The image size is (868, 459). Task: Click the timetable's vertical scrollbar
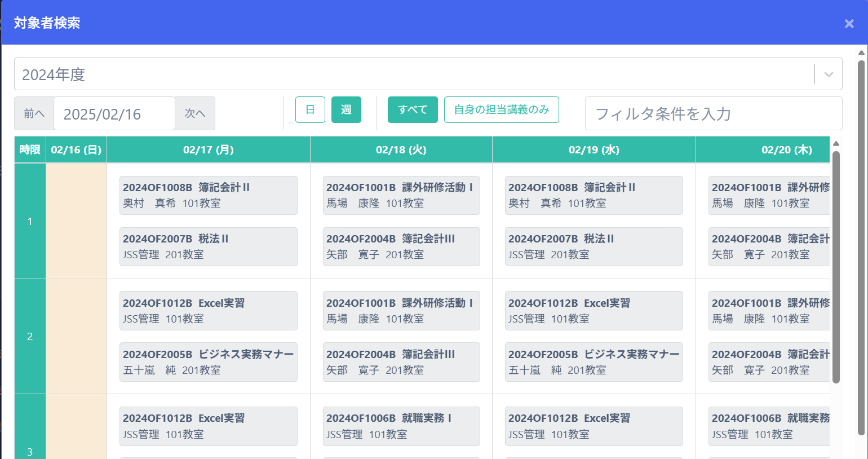(836, 265)
